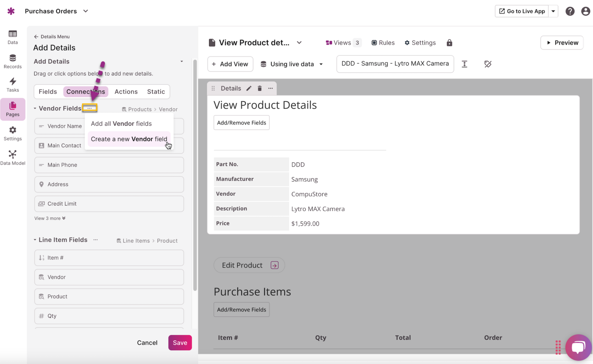Collapse the Line Item Fields section

[35, 240]
